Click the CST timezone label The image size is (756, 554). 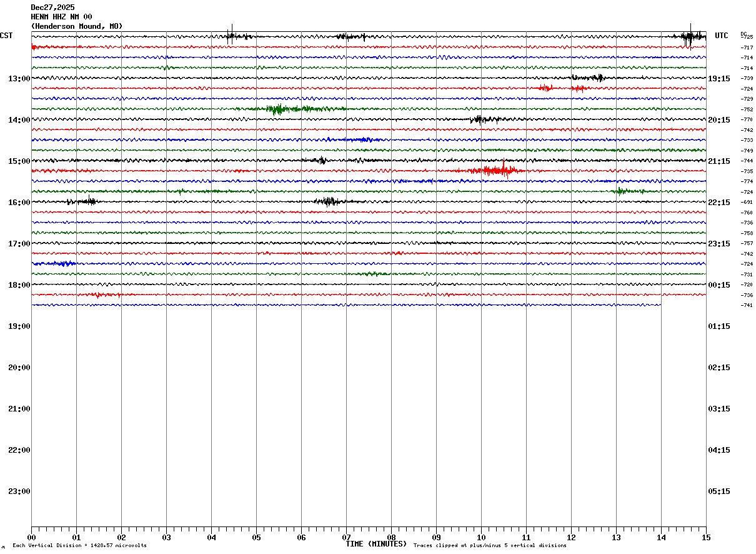point(6,36)
